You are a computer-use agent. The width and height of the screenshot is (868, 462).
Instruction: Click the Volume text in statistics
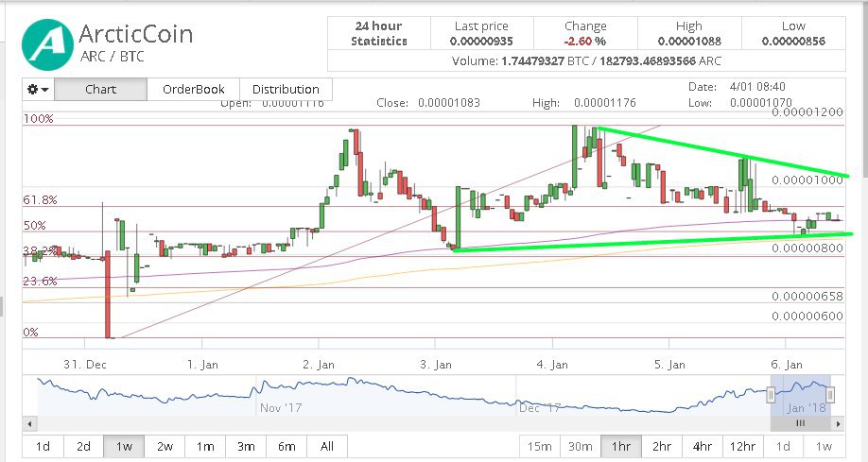[586, 60]
